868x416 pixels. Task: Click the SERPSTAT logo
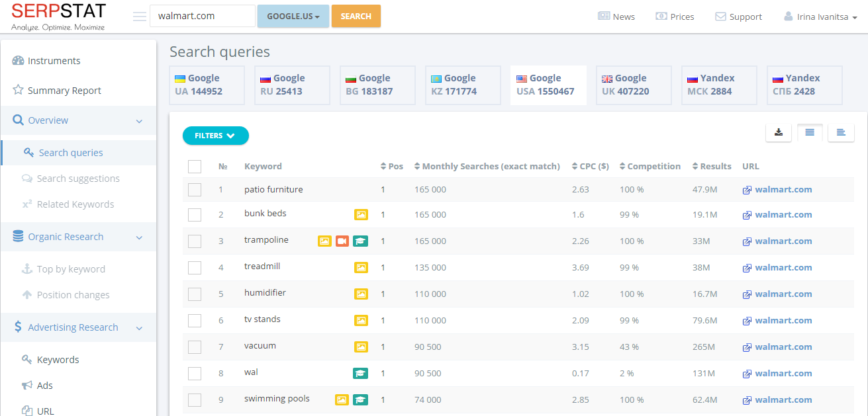59,16
